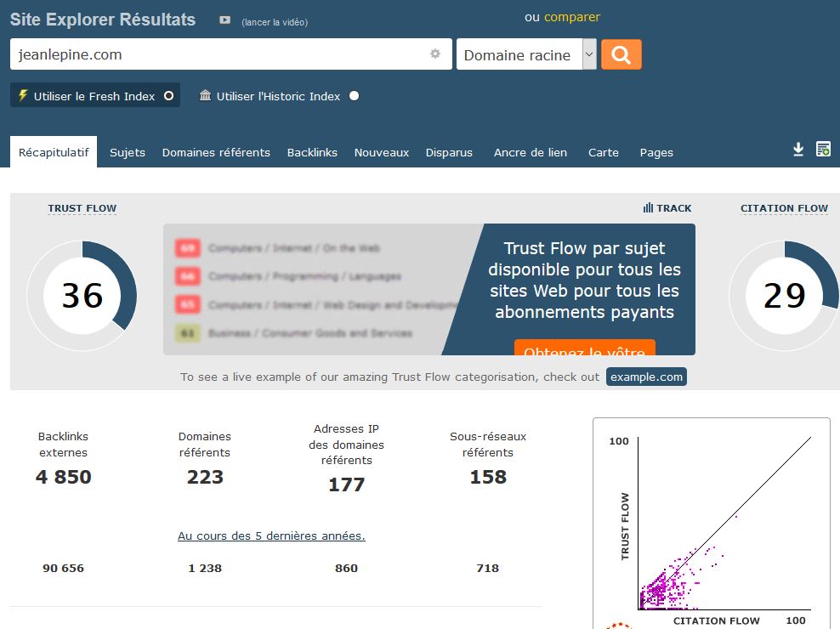The height and width of the screenshot is (629, 840).
Task: Click the lancer la vidéo link
Action: (x=275, y=22)
